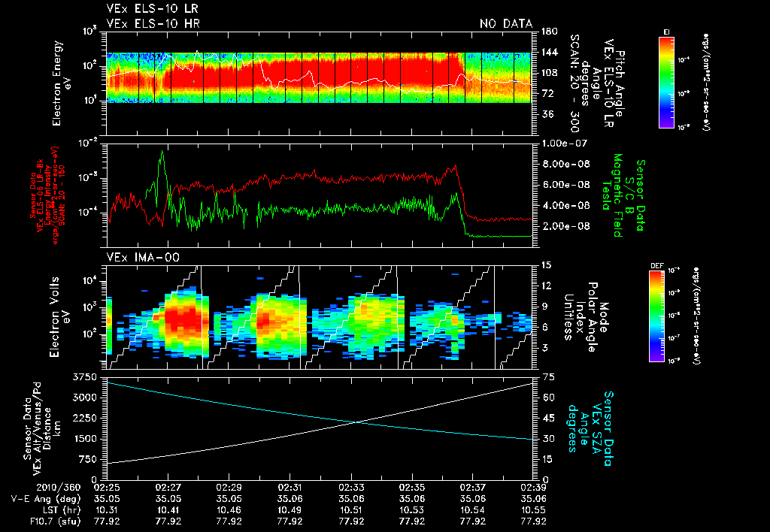The height and width of the screenshot is (532, 770).
Task: Click LST value '10.53'
Action: [x=412, y=510]
